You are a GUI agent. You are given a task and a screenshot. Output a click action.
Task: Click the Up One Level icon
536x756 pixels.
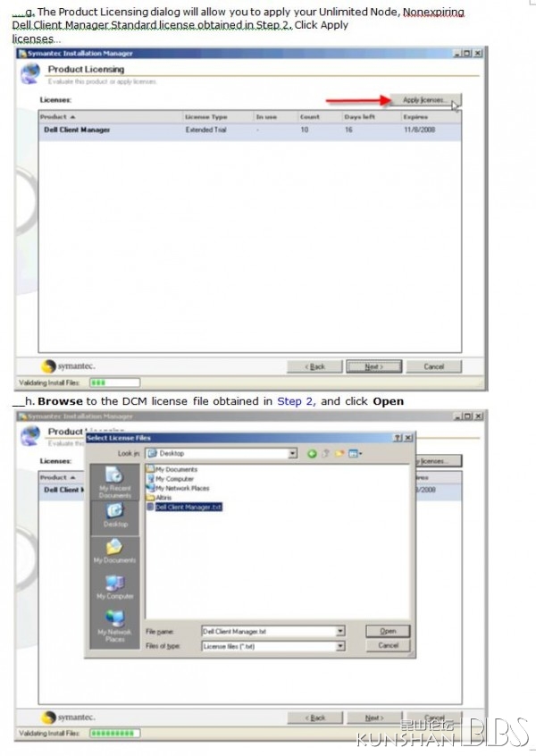click(x=326, y=454)
